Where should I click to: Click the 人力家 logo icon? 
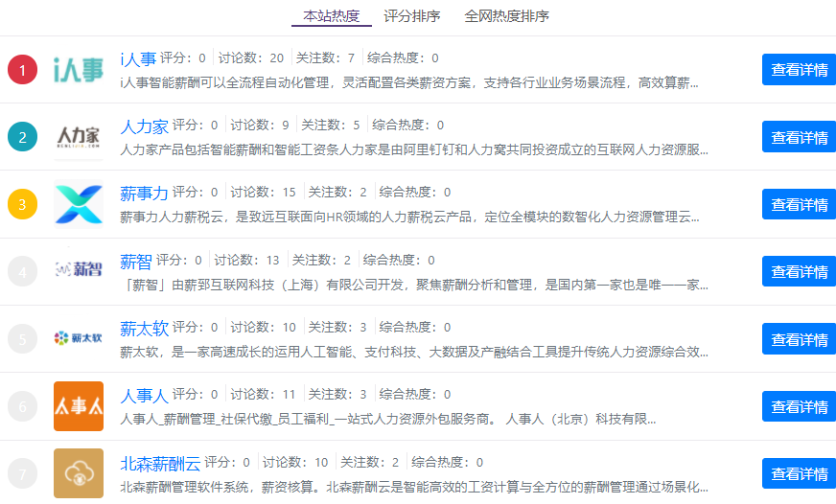(x=79, y=137)
